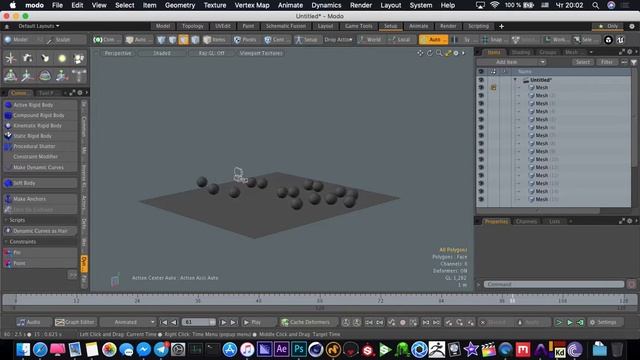Toggle eye for Mesh (15) item
The width and height of the screenshot is (640, 360).
481,199
